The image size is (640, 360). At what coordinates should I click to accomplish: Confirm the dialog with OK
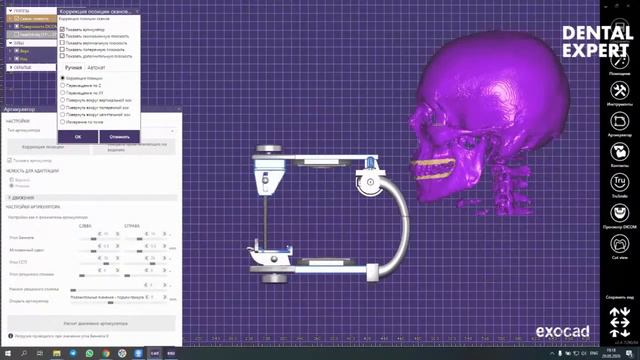pyautogui.click(x=78, y=137)
